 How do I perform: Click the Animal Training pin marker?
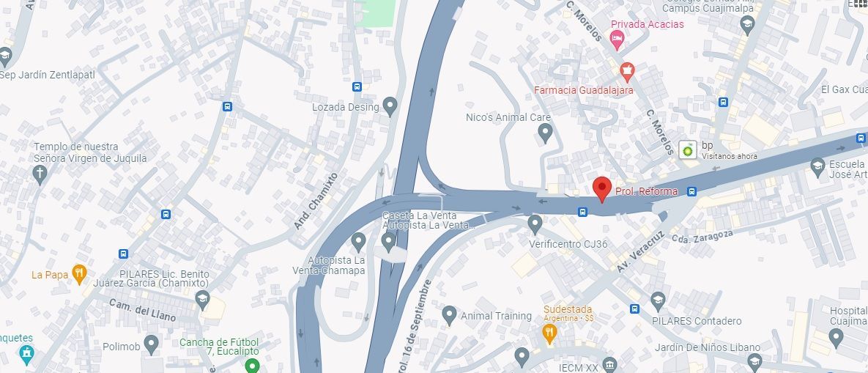point(450,315)
